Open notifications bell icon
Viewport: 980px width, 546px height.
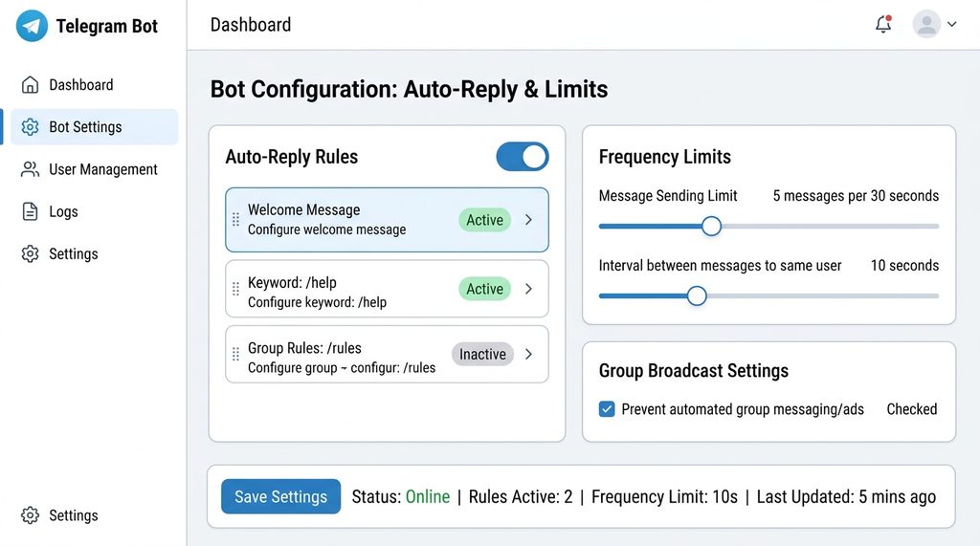[883, 25]
